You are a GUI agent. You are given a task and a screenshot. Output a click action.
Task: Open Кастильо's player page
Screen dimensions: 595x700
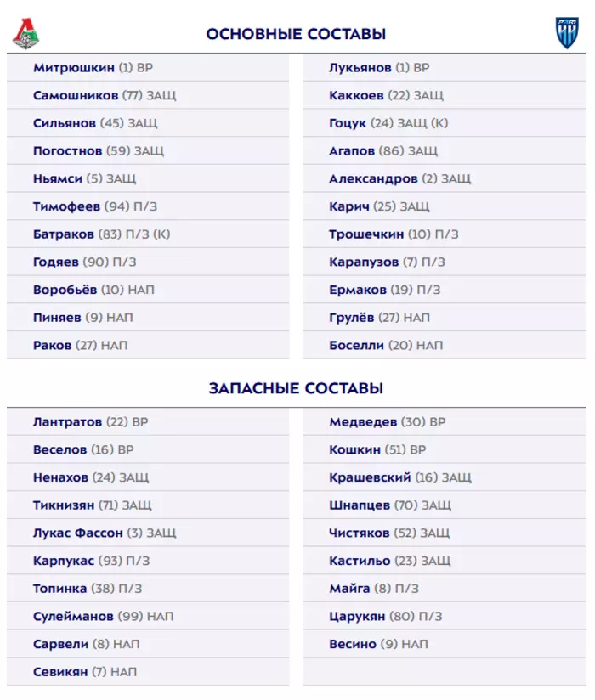(x=360, y=561)
